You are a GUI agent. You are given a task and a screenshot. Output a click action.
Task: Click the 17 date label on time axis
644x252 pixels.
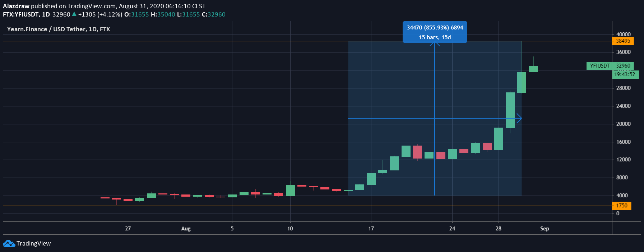tap(371, 229)
